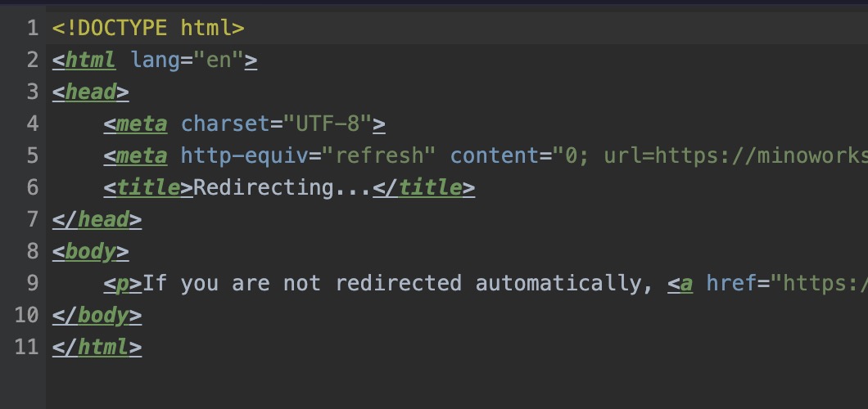Click line number 5 in the gutter
Image resolution: width=868 pixels, height=409 pixels.
32,155
